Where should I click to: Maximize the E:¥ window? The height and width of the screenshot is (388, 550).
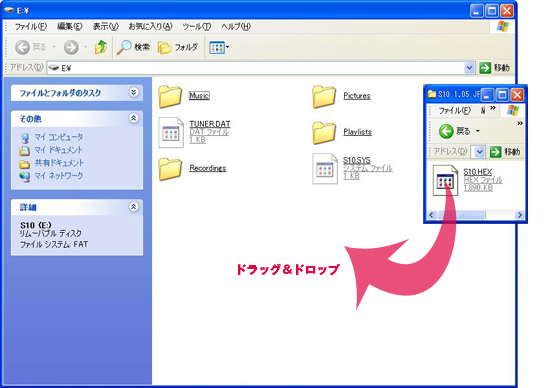pos(491,11)
